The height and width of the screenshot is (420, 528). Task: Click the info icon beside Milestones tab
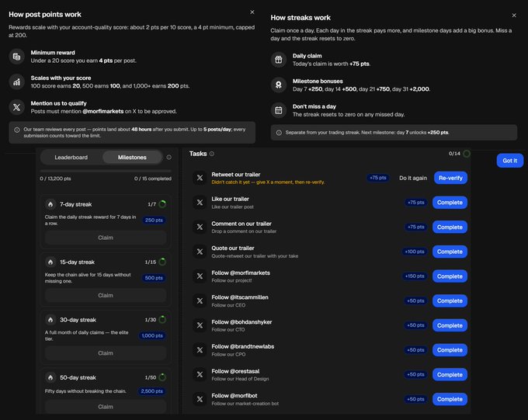pos(169,158)
